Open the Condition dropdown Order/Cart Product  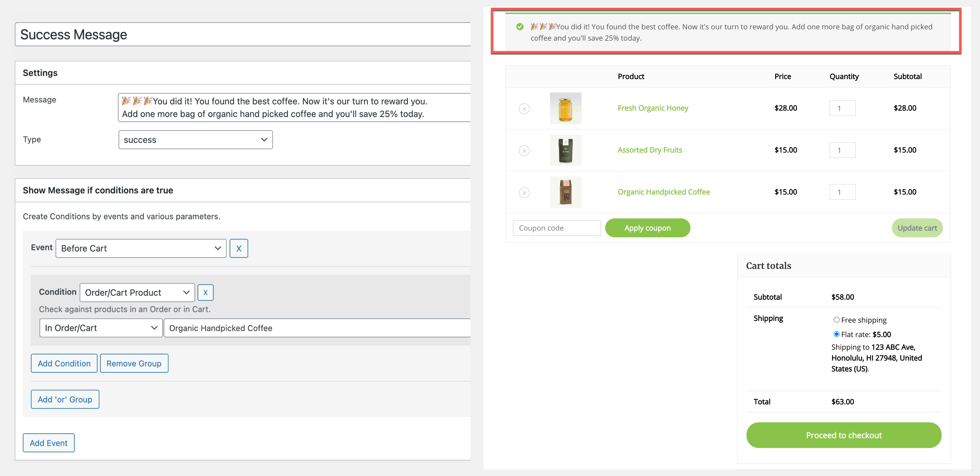[x=137, y=292]
